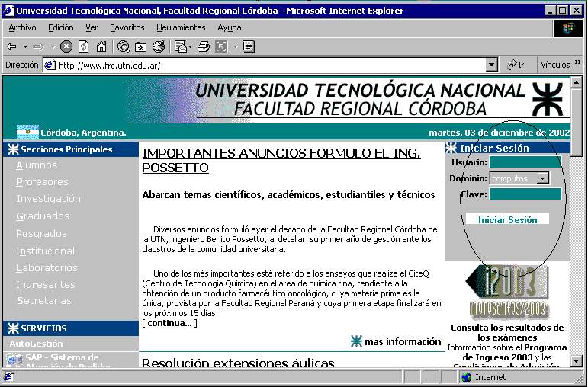Click the asterisk icon beside mas información
Image resolution: width=588 pixels, height=387 pixels.
pyautogui.click(x=356, y=341)
